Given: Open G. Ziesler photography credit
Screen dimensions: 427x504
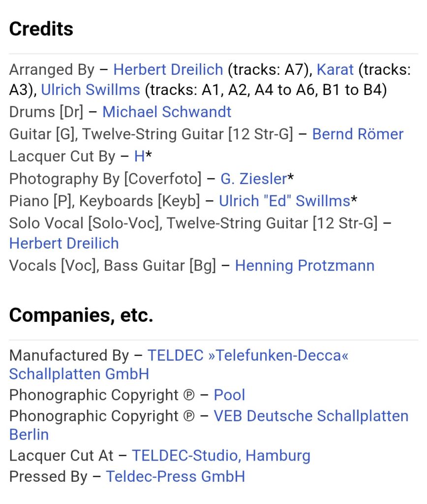Looking at the screenshot, I should coord(254,179).
